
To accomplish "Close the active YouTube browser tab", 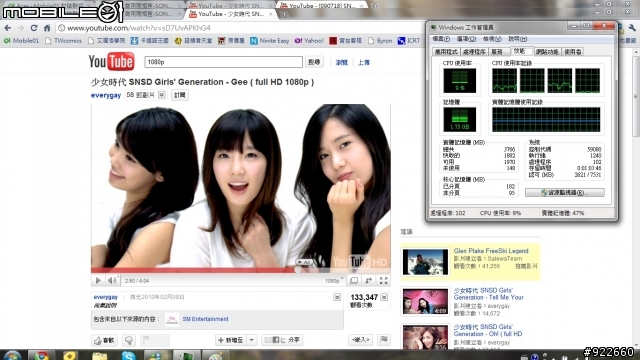I will click(x=270, y=14).
